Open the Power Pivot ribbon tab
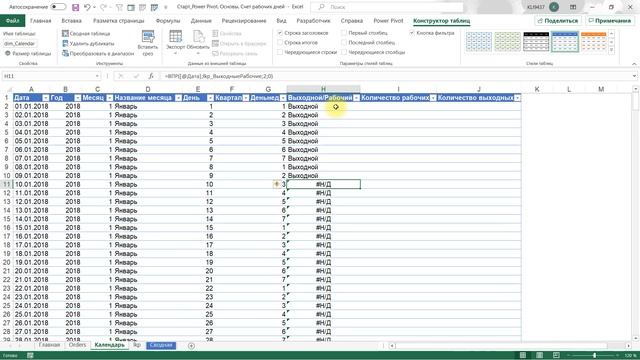 (388, 21)
